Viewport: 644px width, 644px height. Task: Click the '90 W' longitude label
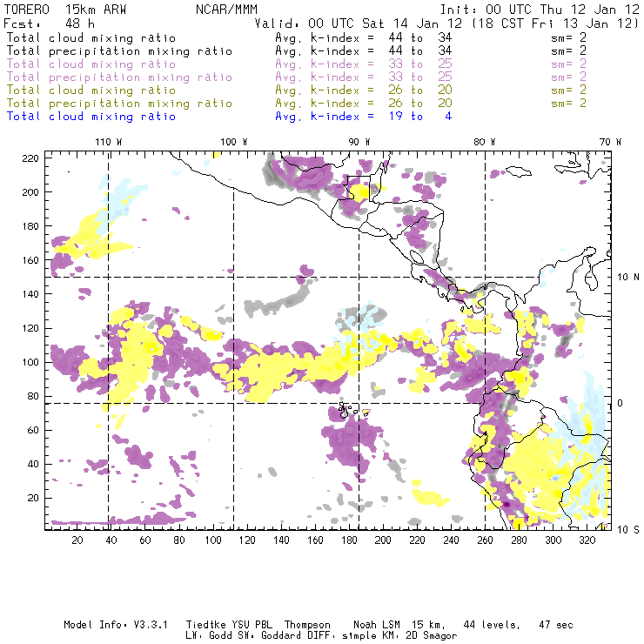[359, 142]
